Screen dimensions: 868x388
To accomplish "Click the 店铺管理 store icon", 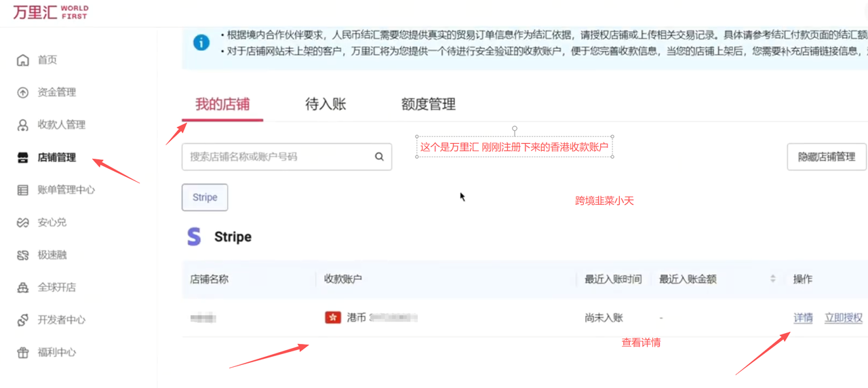I will tap(23, 158).
